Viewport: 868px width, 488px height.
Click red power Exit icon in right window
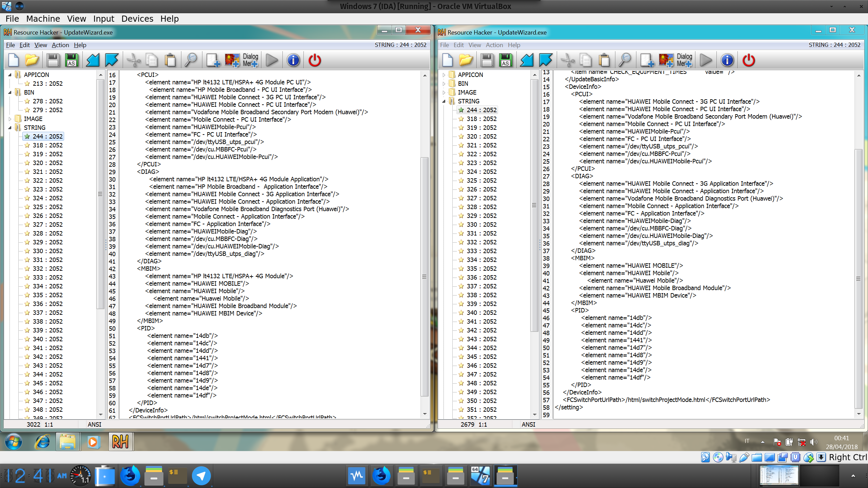(749, 60)
